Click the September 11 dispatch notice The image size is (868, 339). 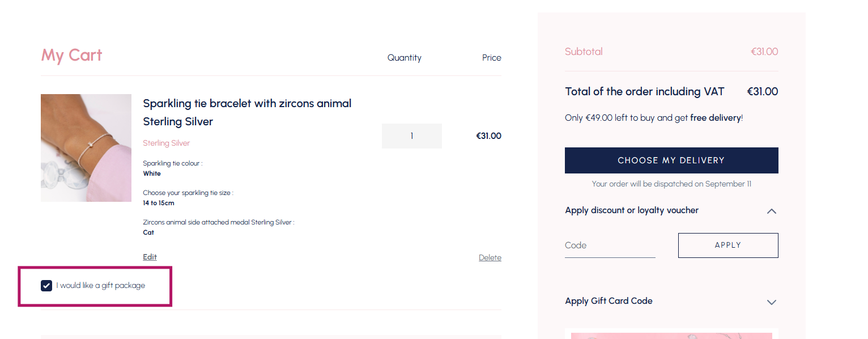671,184
